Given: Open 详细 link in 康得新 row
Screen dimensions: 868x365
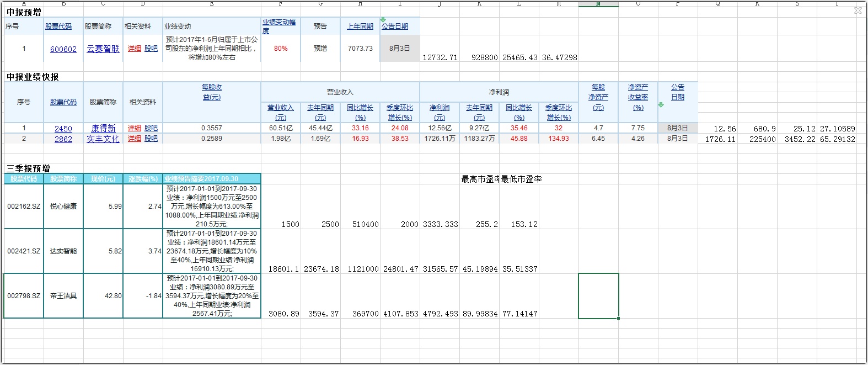Looking at the screenshot, I should point(135,128).
